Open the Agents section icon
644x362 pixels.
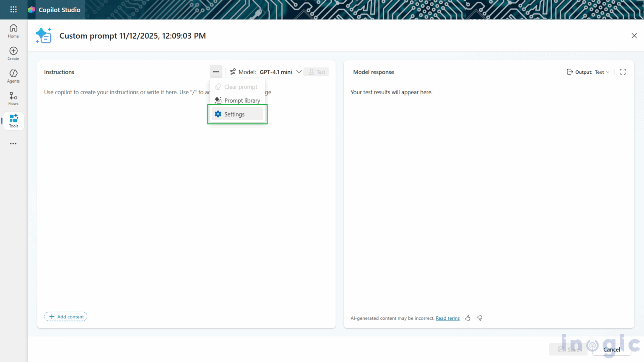click(x=13, y=75)
